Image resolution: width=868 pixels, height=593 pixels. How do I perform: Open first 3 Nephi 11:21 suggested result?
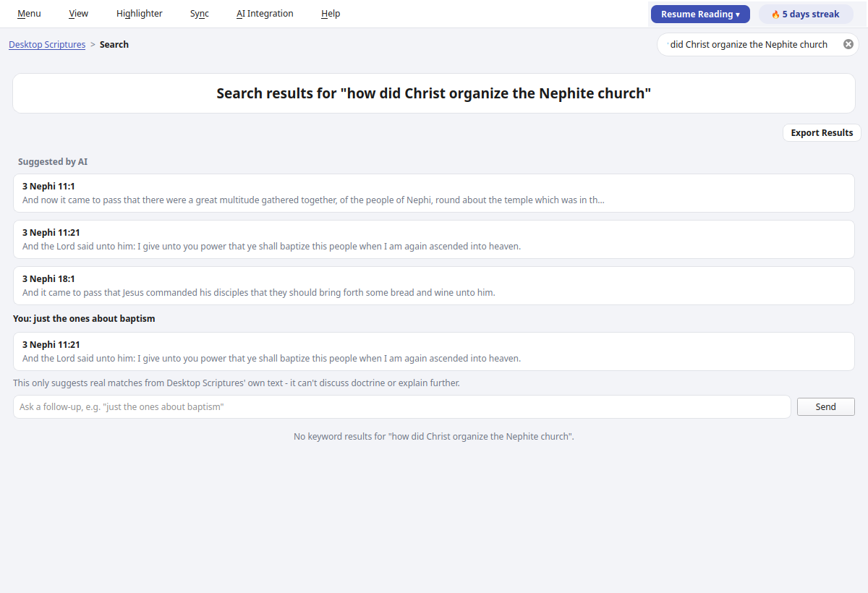pos(434,239)
